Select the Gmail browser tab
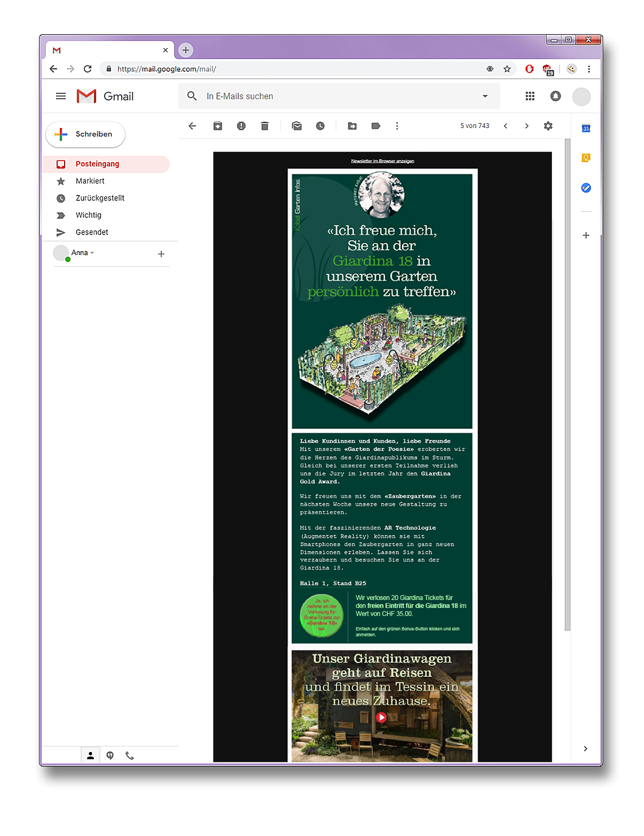This screenshot has width=644, height=836. 110,50
